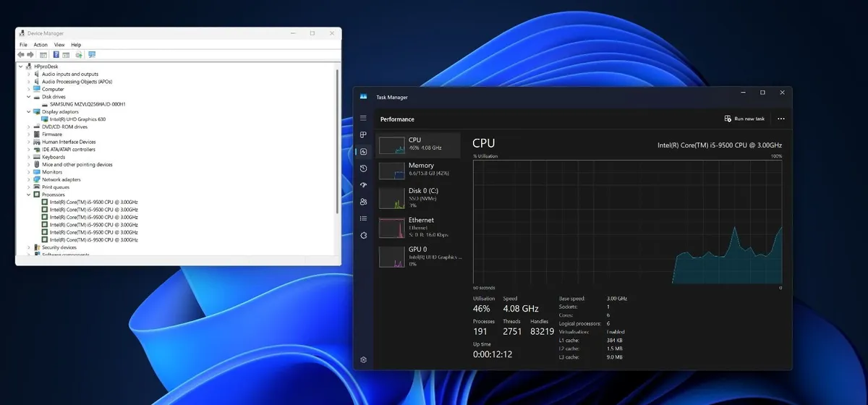Expand the Human Interface Devices category

click(x=29, y=142)
